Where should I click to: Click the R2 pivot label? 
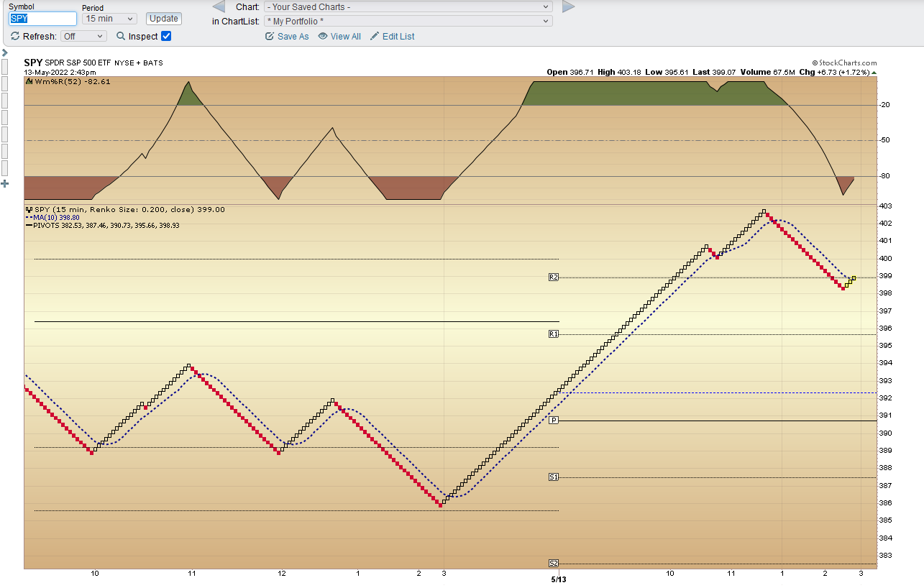point(554,277)
